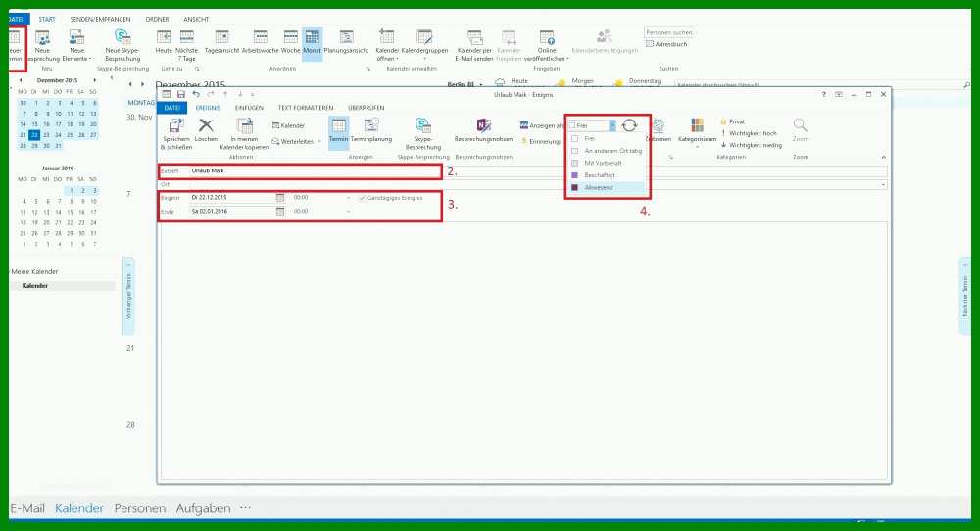Click In meinen Kalender kopieren

click(244, 133)
